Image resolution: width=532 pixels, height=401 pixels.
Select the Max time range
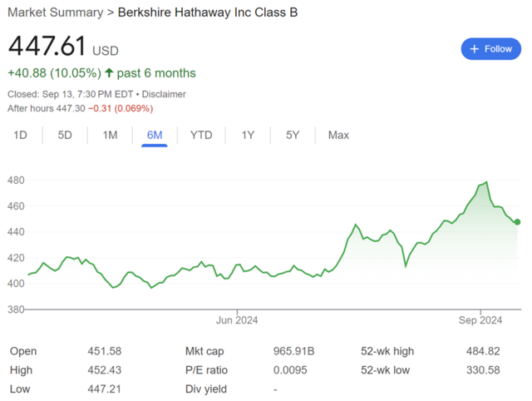click(338, 135)
